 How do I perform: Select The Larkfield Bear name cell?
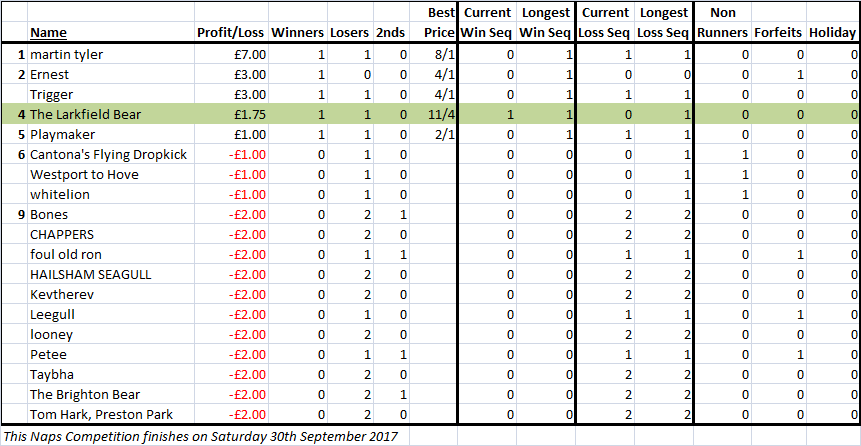point(110,115)
